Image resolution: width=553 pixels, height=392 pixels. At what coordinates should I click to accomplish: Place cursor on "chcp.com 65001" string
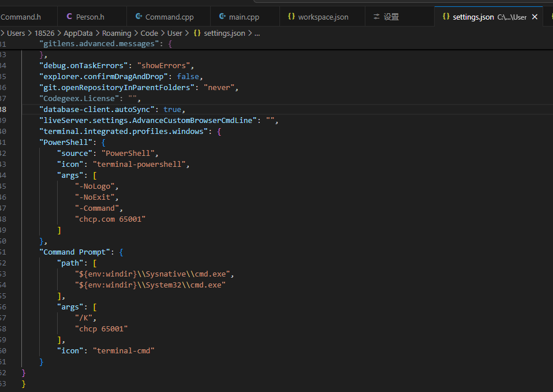[110, 219]
